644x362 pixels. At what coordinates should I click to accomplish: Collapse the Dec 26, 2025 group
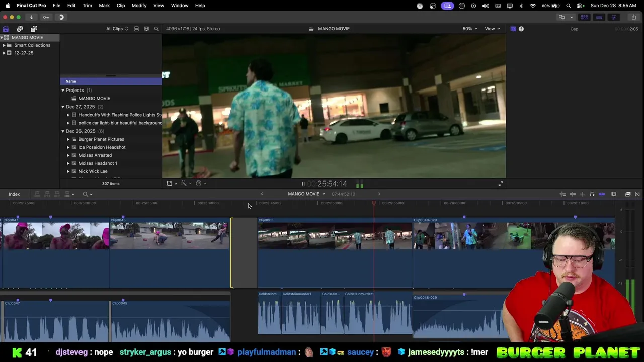tap(63, 131)
